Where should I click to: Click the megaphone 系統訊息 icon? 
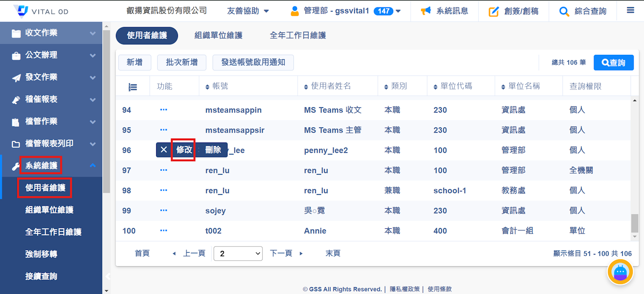426,11
